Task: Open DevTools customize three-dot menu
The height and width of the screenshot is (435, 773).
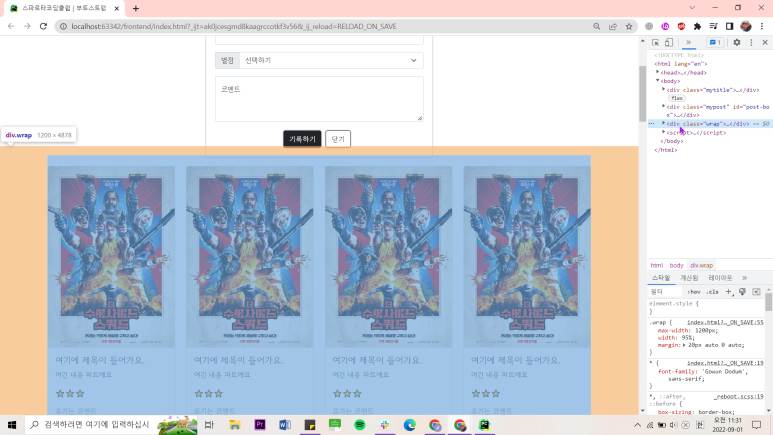Action: (x=751, y=43)
